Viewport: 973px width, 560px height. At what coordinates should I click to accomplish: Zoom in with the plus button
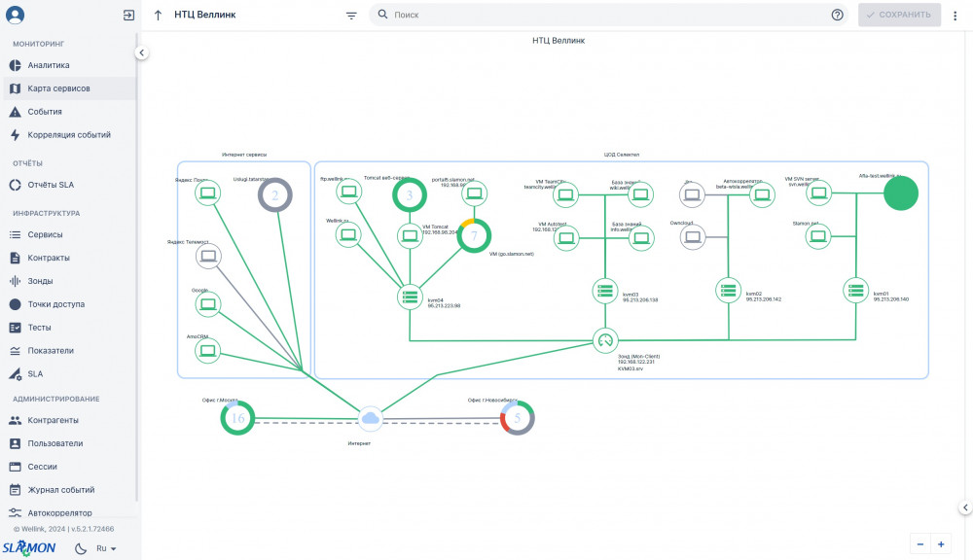point(941,543)
